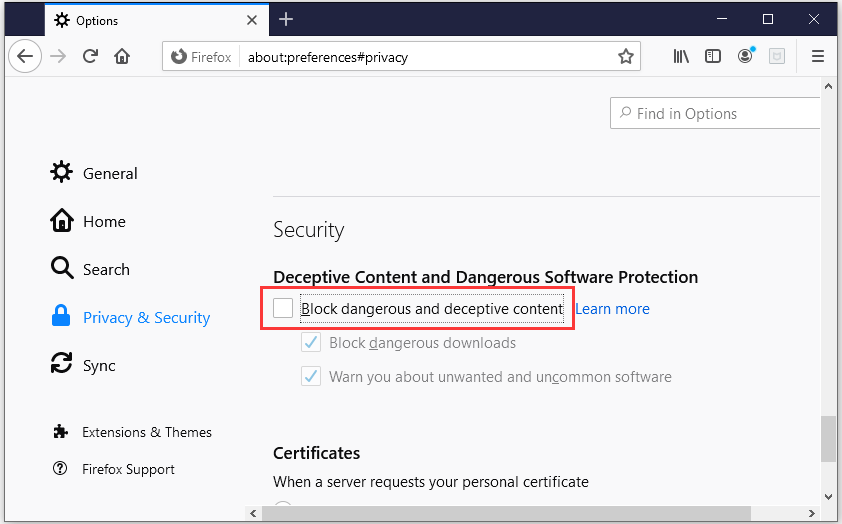This screenshot has width=842, height=524.
Task: Open the Firefox Support link
Action: click(x=113, y=469)
